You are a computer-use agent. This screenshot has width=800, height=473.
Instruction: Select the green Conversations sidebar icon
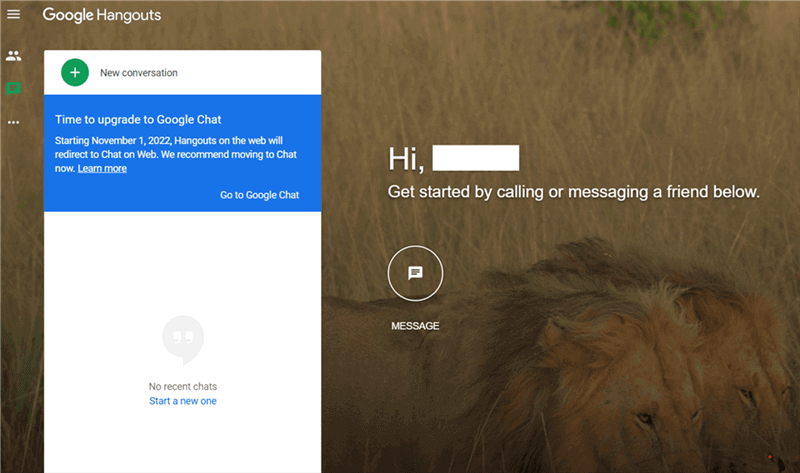[13, 89]
